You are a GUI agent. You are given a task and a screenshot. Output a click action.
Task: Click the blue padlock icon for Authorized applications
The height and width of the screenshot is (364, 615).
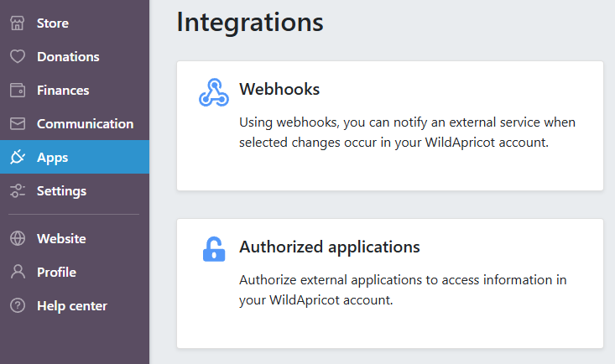click(x=214, y=249)
